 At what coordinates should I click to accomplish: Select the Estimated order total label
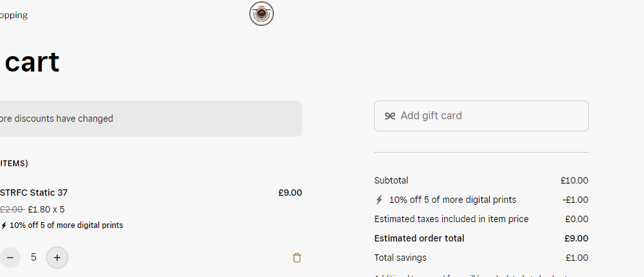click(x=419, y=238)
